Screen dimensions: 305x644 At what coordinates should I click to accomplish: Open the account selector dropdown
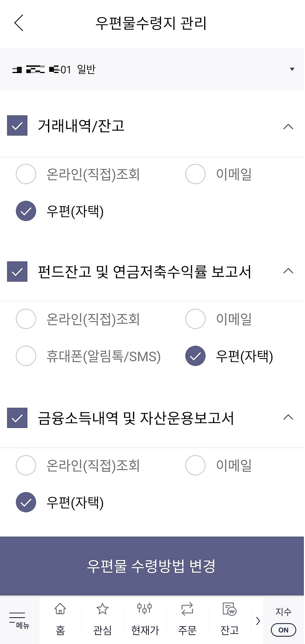tap(152, 69)
